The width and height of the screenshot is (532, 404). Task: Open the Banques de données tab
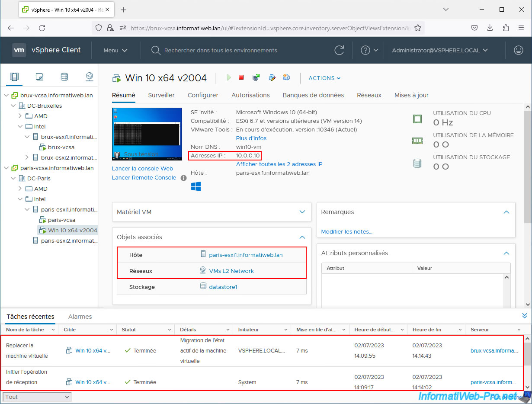pyautogui.click(x=313, y=95)
